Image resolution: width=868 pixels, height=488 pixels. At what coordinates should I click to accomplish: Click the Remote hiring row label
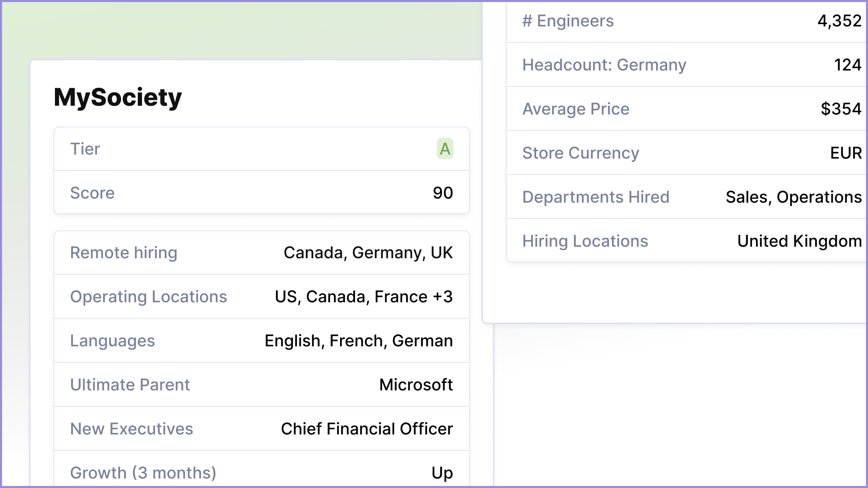pyautogui.click(x=123, y=252)
